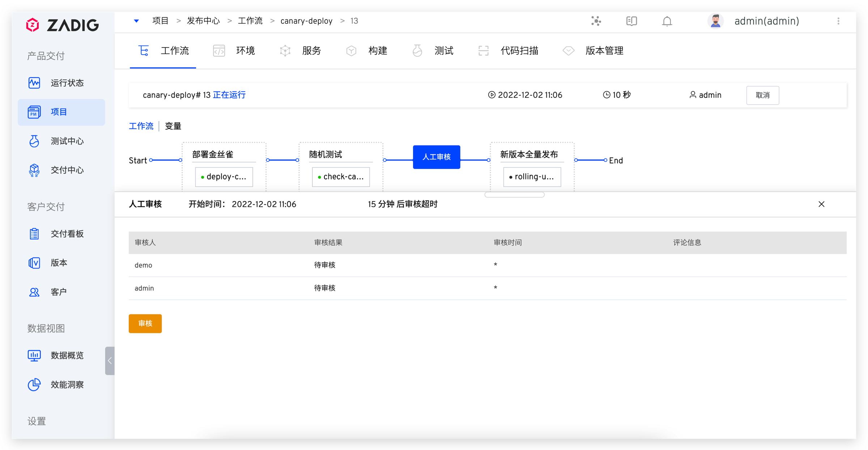Click the notification bell icon
Screen dimensions: 868x450
(667, 21)
